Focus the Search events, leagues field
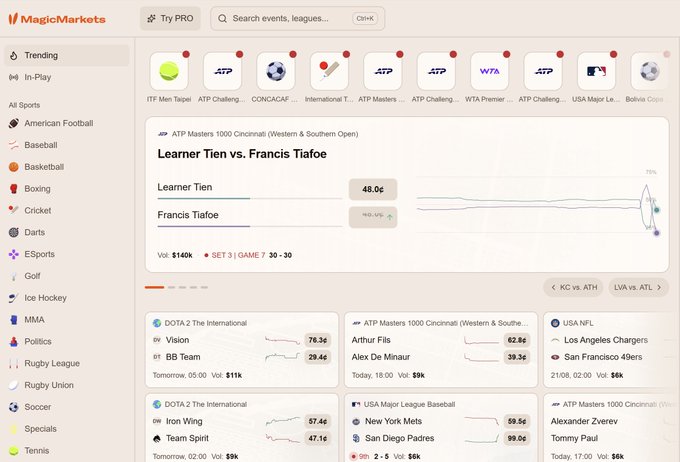The image size is (680, 462). (x=298, y=18)
